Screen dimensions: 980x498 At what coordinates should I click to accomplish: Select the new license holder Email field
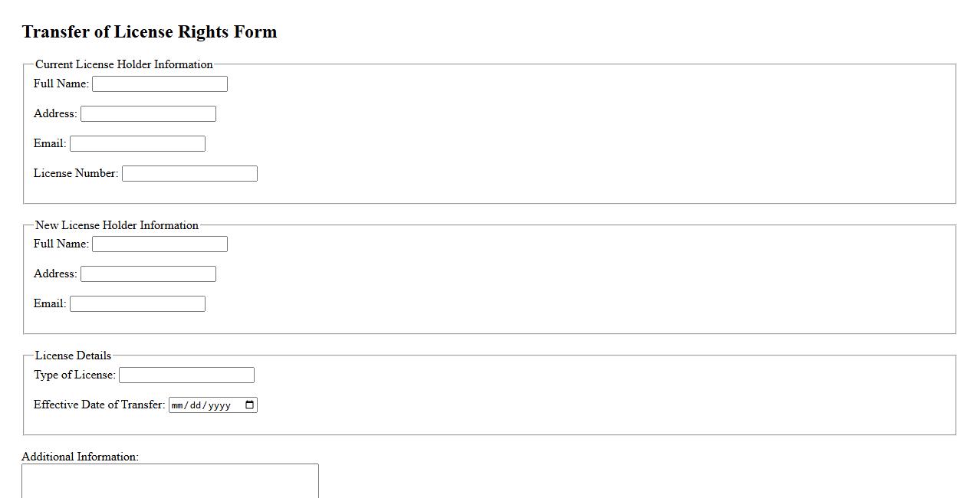point(137,304)
